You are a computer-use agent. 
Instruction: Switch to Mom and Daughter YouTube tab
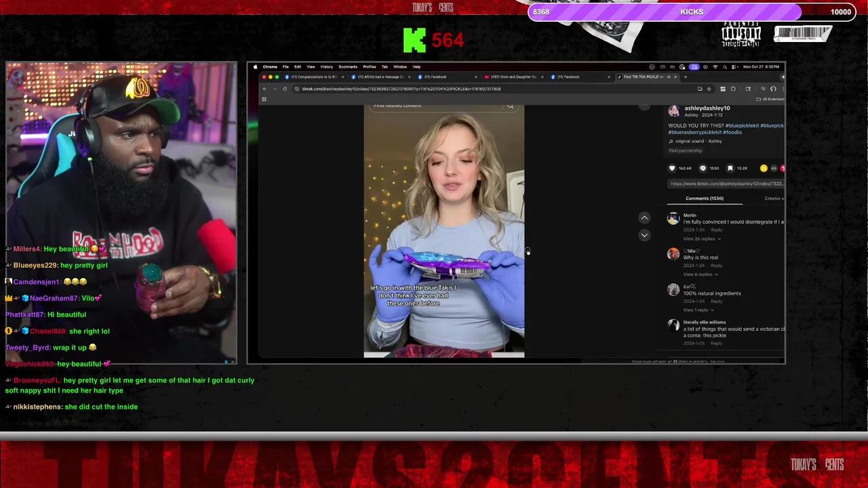click(x=513, y=77)
